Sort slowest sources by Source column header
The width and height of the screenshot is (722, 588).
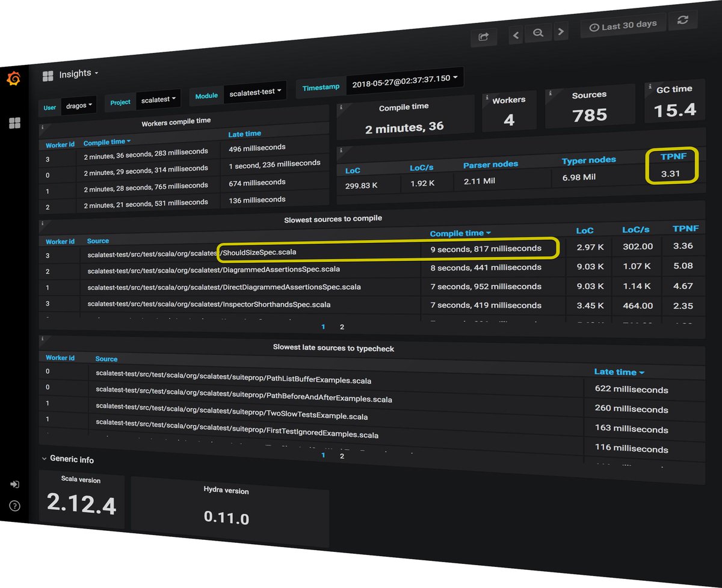97,241
